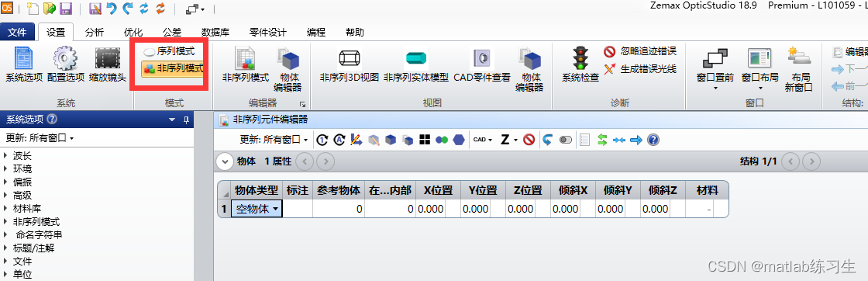This screenshot has height=281, width=868.
Task: Click the reload object icon marked 1
Action: (322, 140)
